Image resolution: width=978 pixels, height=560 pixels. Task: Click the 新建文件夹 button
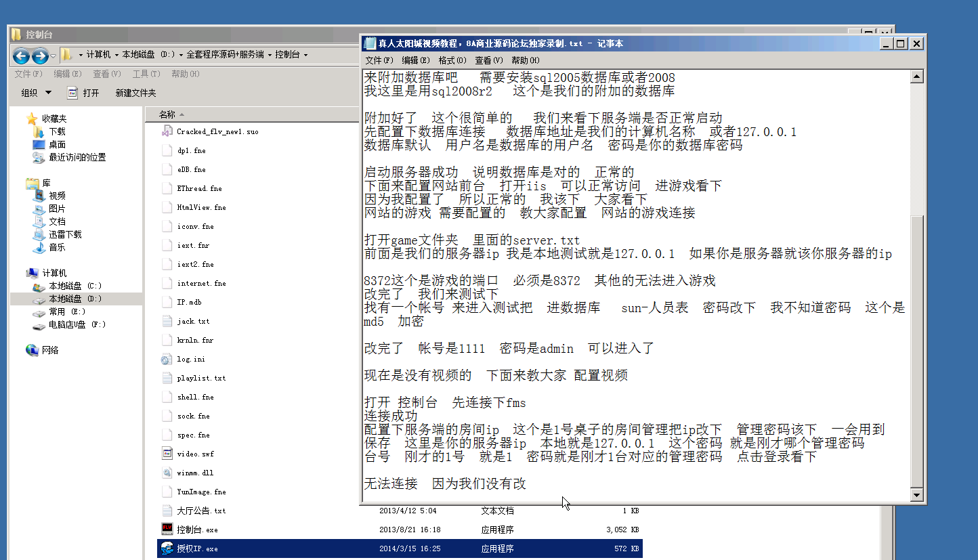point(135,93)
